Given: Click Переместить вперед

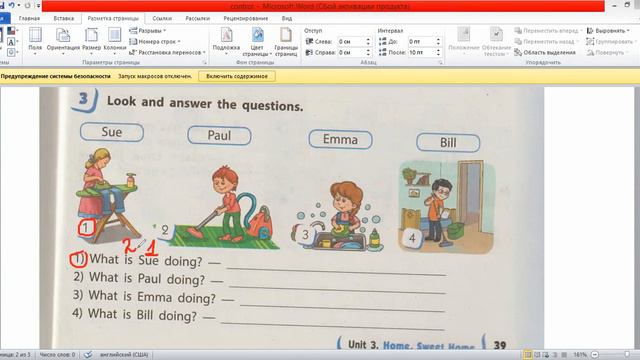Looking at the screenshot, I should pyautogui.click(x=548, y=31).
